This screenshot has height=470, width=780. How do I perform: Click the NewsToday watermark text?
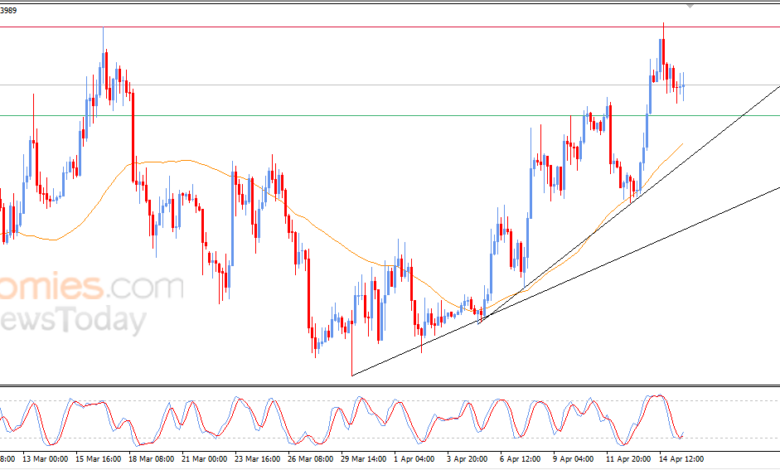(75, 320)
